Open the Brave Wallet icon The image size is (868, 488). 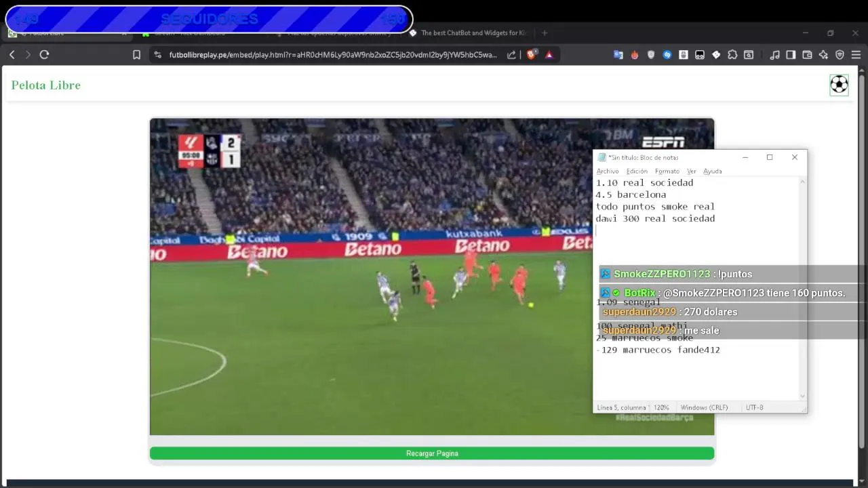coord(807,55)
